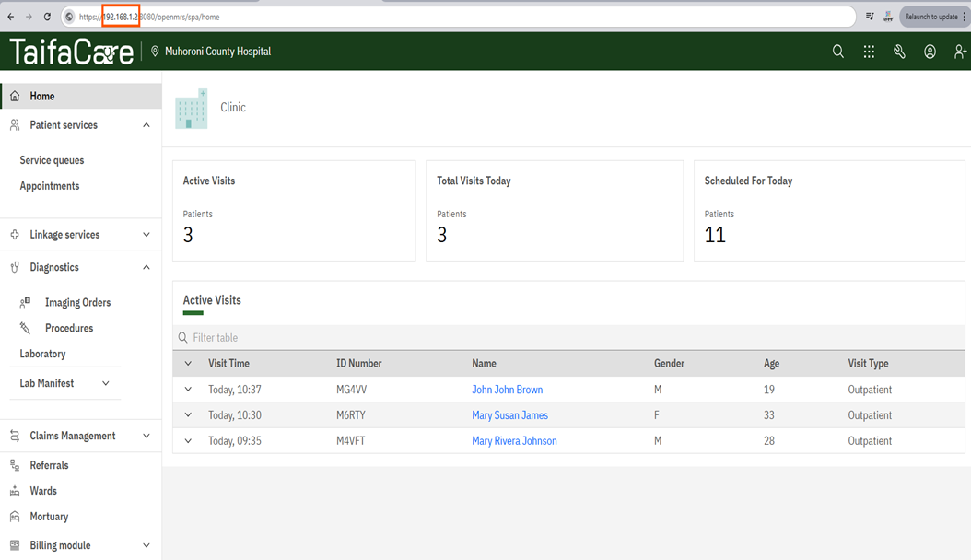This screenshot has height=560, width=971.
Task: Open patient Mary Rivera Johnson
Action: pos(514,440)
